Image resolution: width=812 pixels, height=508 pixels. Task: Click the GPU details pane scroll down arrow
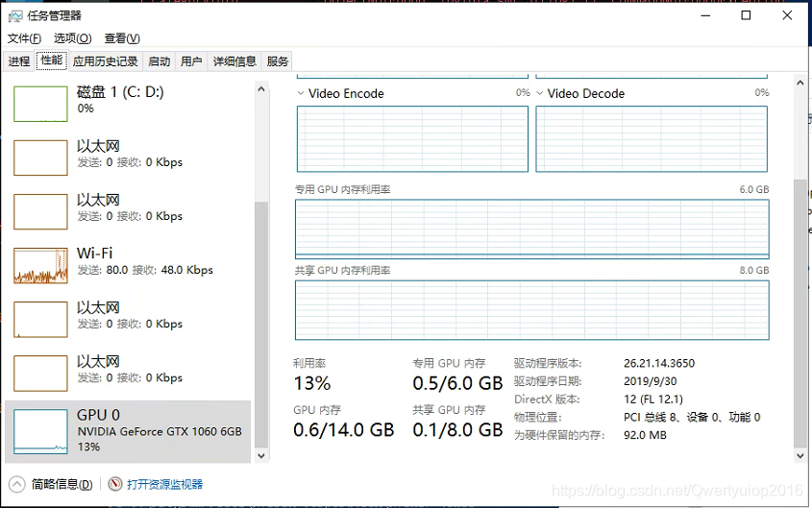[800, 456]
